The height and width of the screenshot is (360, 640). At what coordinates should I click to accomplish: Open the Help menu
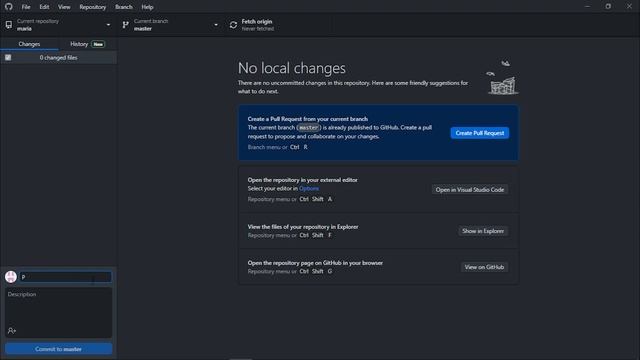(147, 7)
